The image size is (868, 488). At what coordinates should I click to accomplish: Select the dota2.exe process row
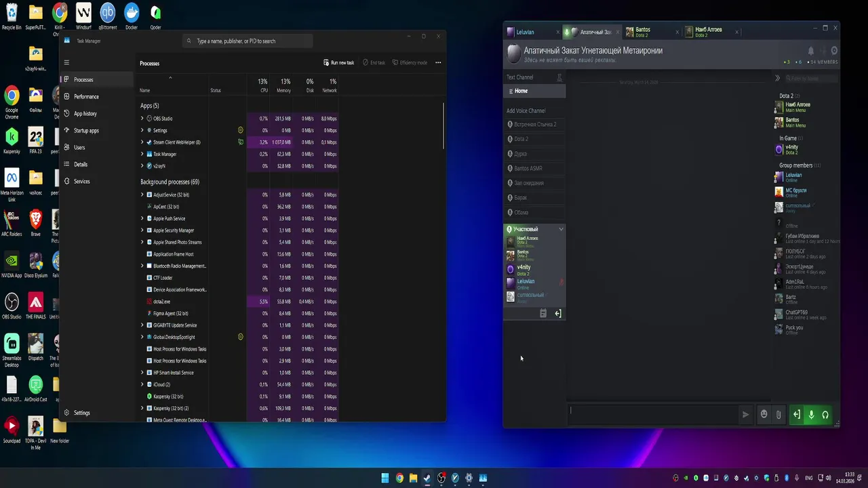(238, 302)
